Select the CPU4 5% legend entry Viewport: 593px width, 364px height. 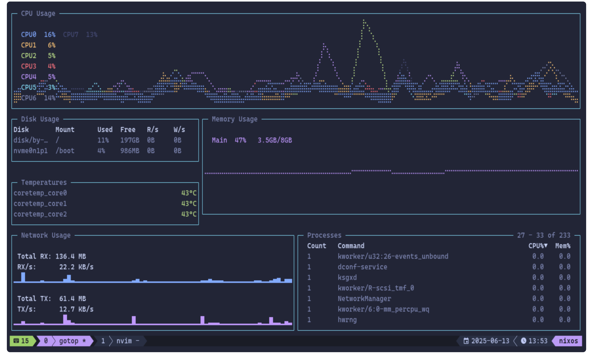click(x=38, y=77)
